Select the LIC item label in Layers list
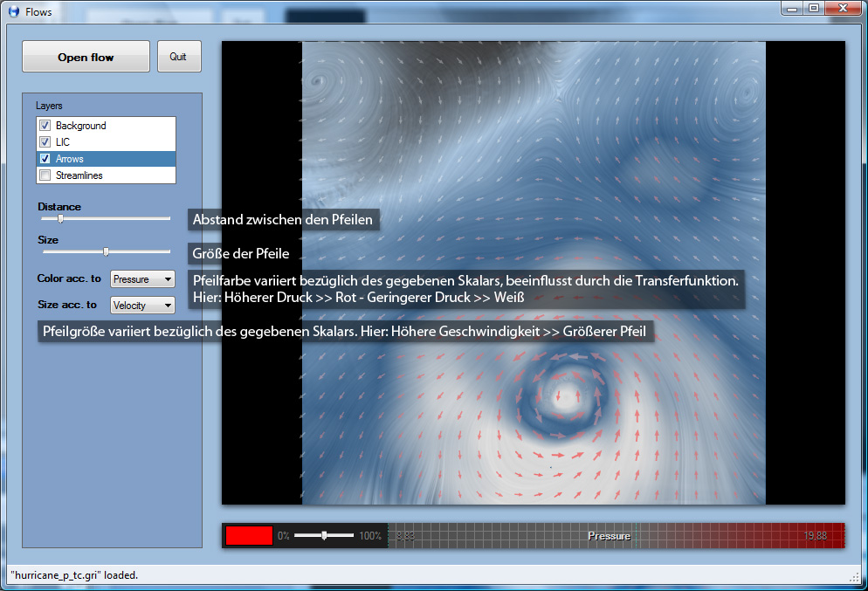 [x=63, y=142]
